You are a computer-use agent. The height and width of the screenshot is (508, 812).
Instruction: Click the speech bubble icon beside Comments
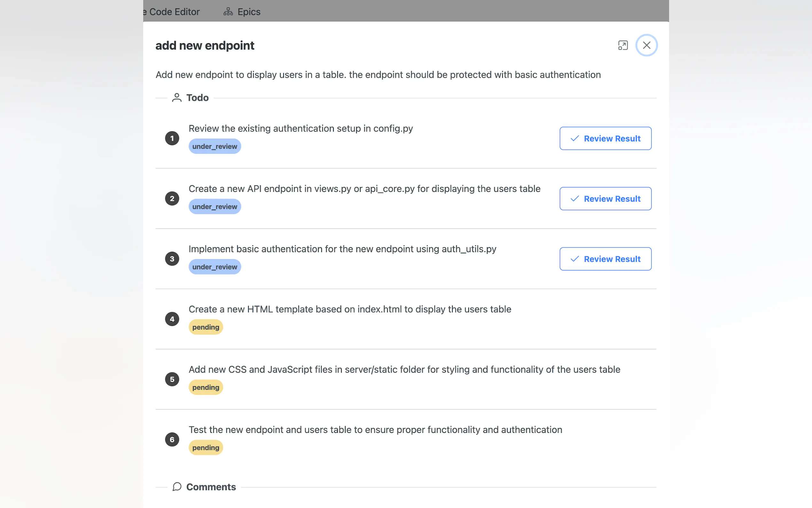[x=176, y=487]
